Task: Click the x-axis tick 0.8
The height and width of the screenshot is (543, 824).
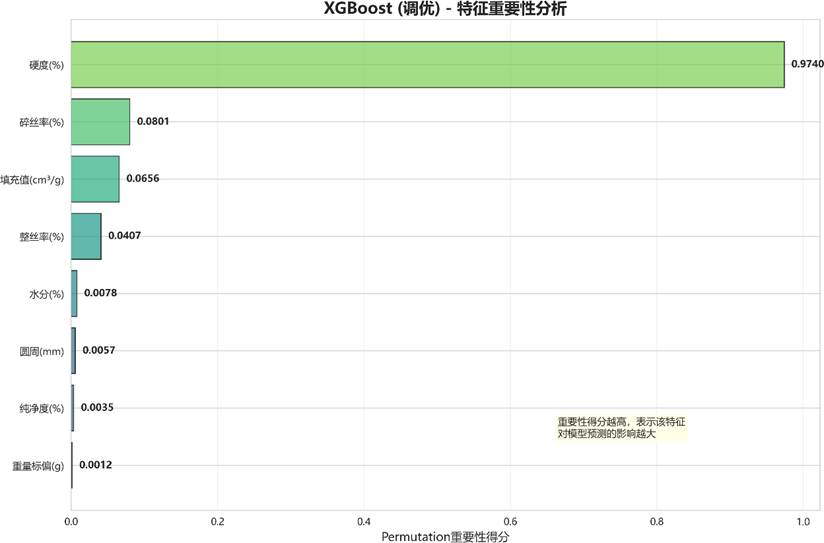Action: [x=656, y=522]
